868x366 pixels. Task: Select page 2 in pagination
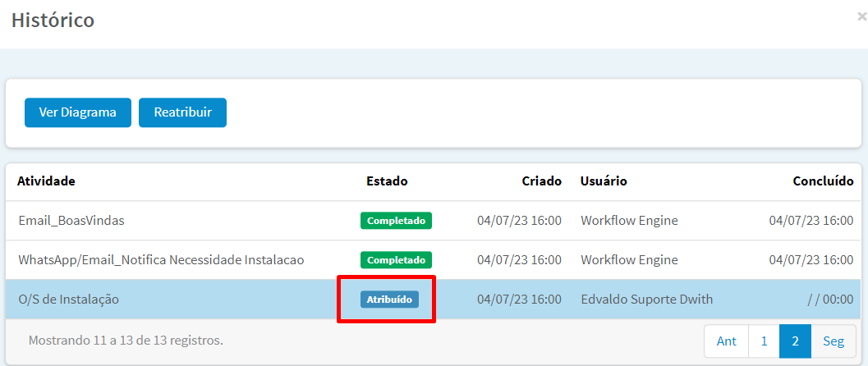coord(795,341)
